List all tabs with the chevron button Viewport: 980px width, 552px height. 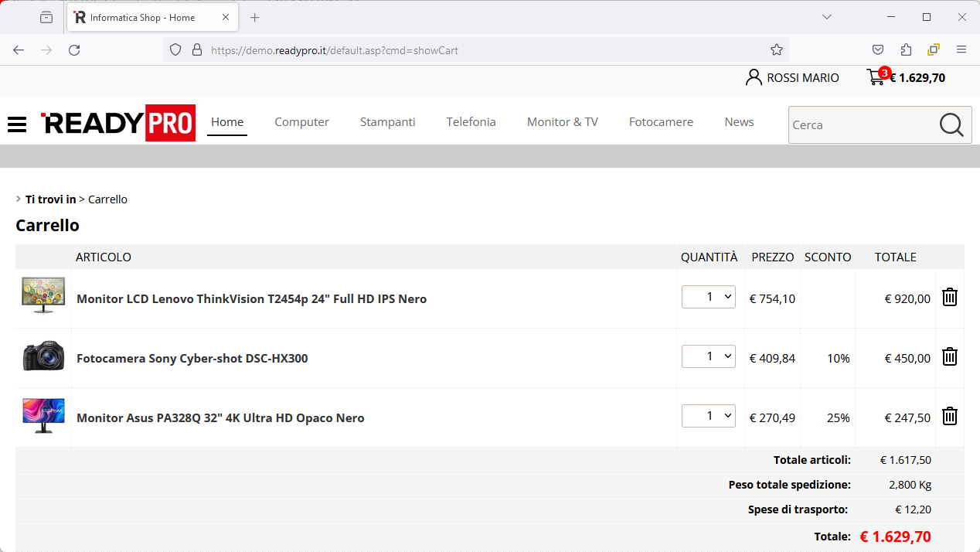tap(827, 17)
